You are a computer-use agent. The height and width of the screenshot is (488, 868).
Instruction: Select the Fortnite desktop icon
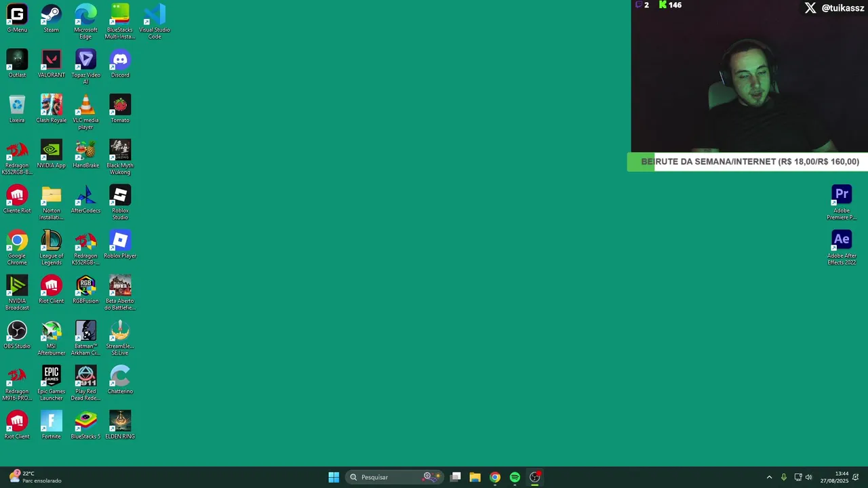pos(52,426)
